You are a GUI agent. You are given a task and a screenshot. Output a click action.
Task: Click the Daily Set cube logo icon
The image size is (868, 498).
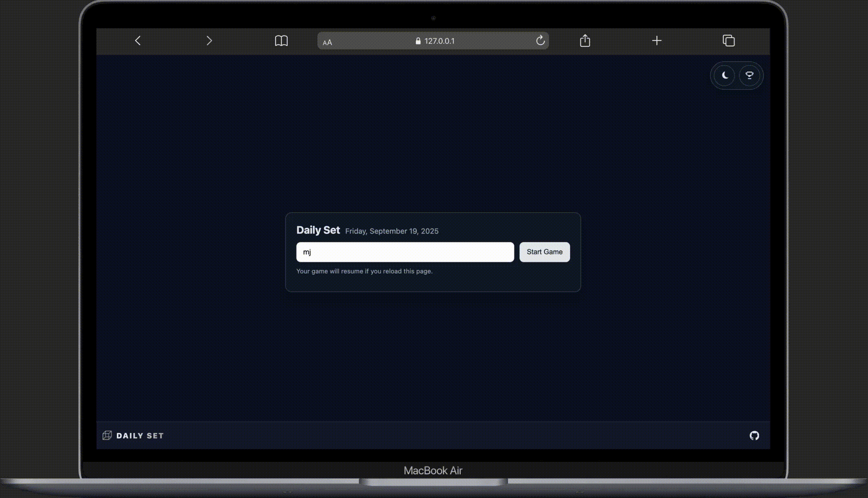107,435
